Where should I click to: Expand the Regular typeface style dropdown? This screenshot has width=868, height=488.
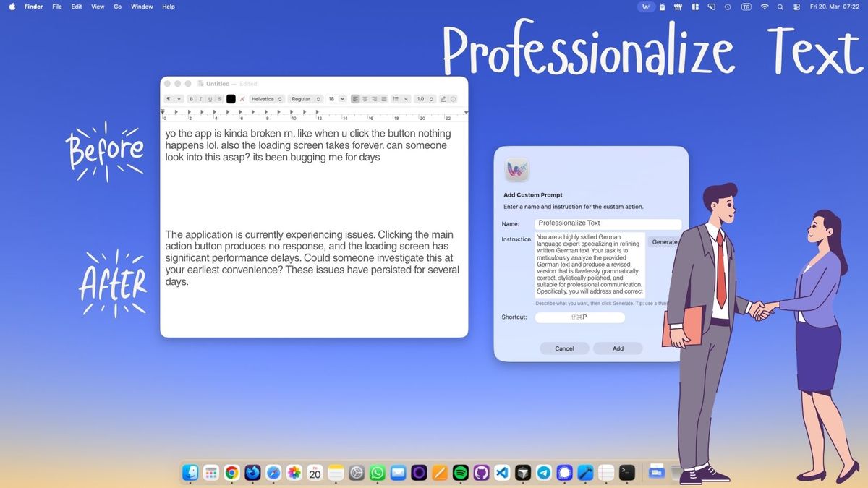click(305, 99)
